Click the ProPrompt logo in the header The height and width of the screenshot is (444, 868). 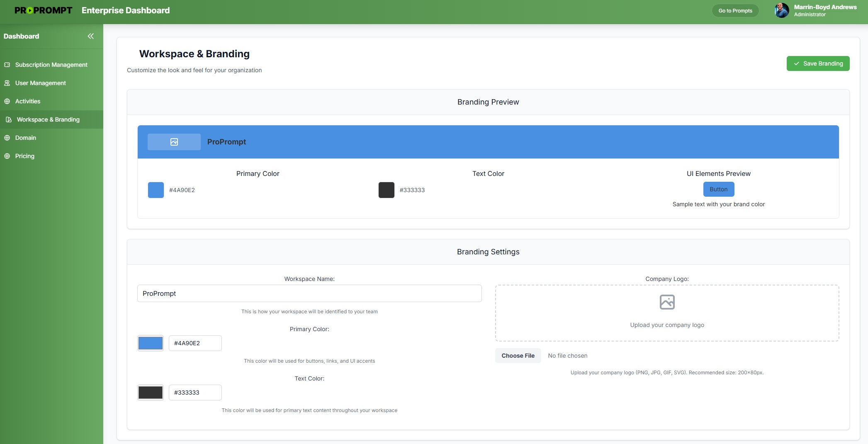point(44,10)
